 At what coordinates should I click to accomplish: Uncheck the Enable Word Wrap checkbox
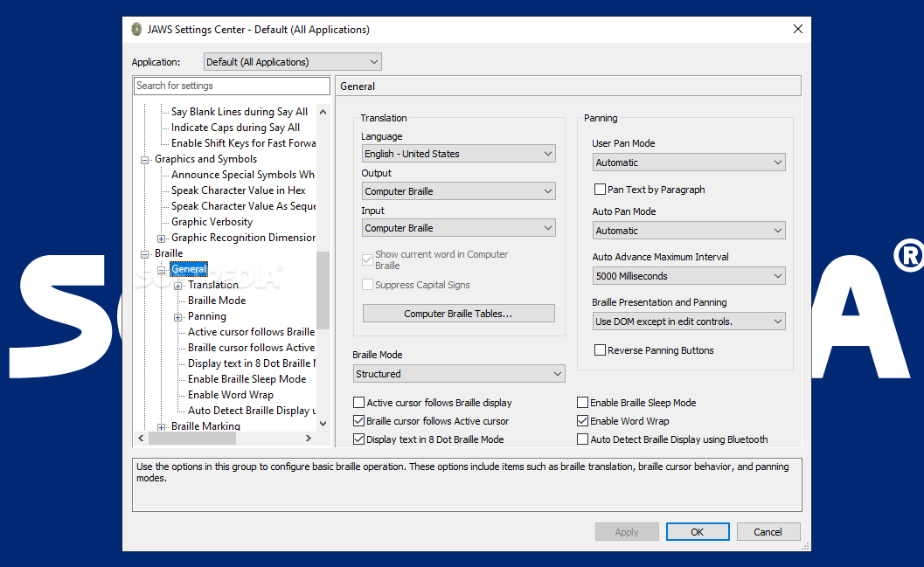tap(582, 421)
